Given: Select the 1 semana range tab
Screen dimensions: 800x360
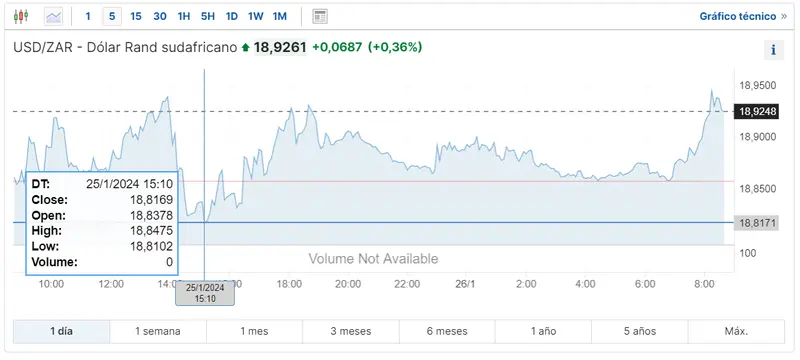Looking at the screenshot, I should point(158,331).
